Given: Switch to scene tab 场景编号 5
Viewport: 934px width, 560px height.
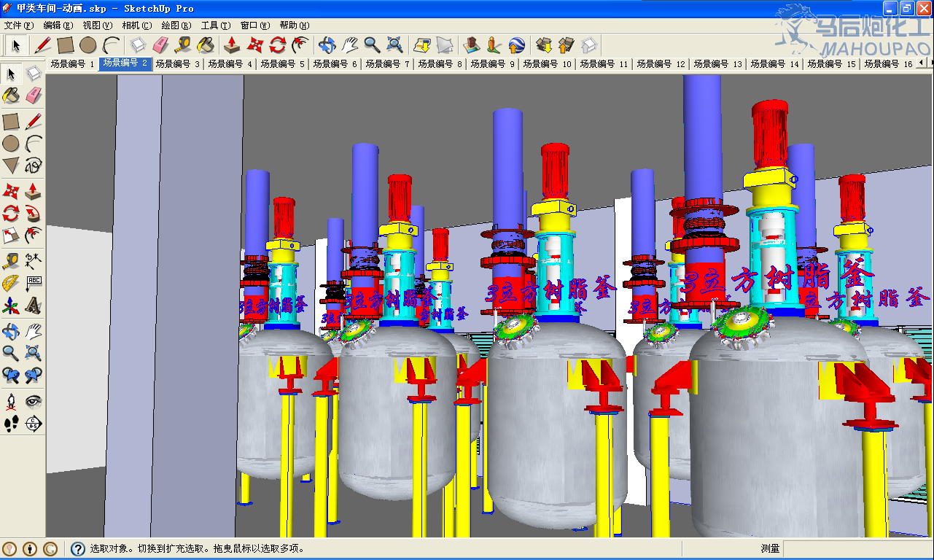Looking at the screenshot, I should [282, 64].
